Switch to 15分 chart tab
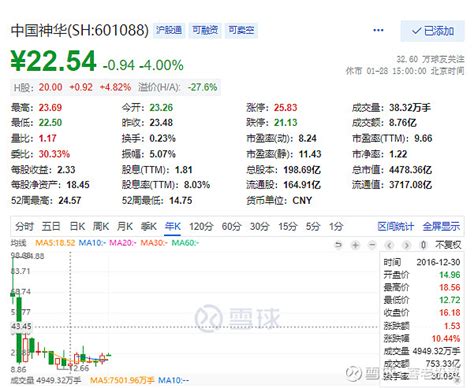Image resolution: width=474 pixels, height=388 pixels. [x=288, y=227]
